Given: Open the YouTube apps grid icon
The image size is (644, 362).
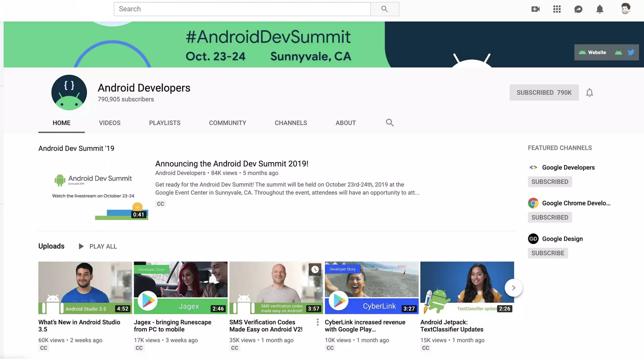Looking at the screenshot, I should (x=557, y=9).
